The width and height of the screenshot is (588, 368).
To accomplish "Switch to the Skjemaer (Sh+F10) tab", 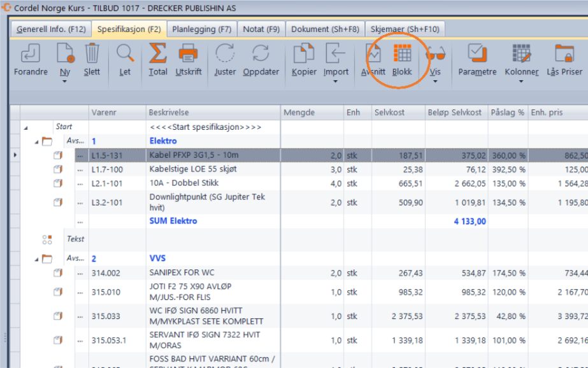I will point(405,29).
